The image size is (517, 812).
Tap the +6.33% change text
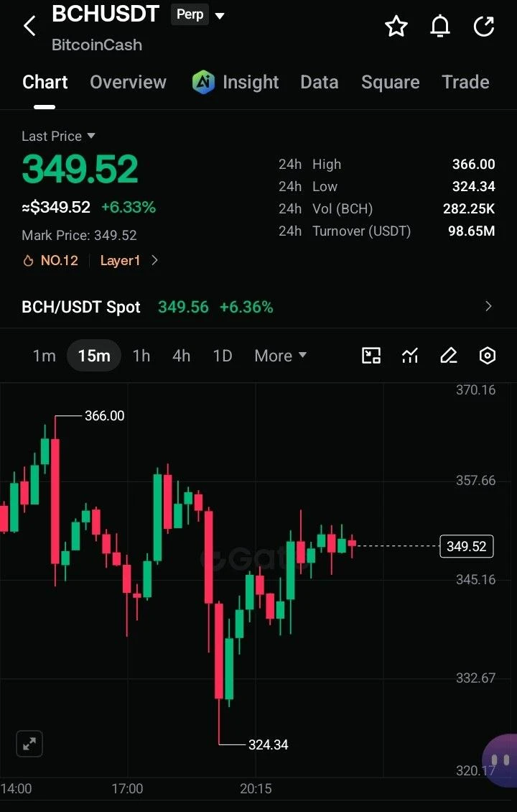pyautogui.click(x=129, y=207)
